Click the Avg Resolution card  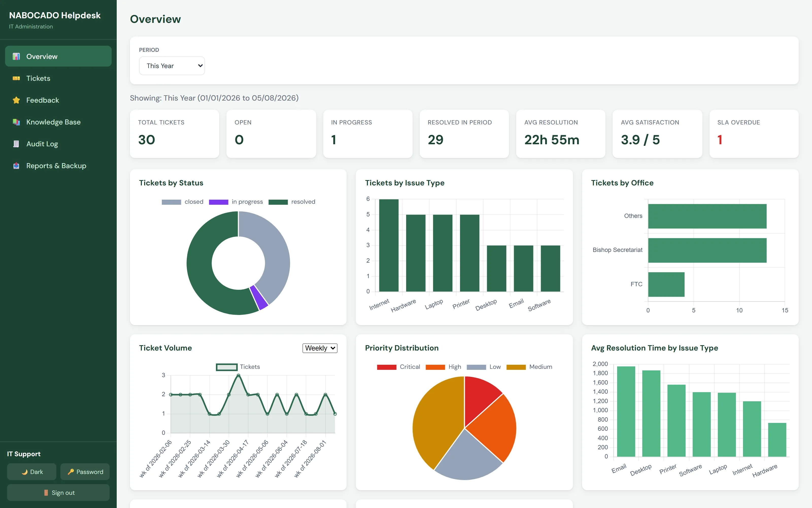[561, 134]
